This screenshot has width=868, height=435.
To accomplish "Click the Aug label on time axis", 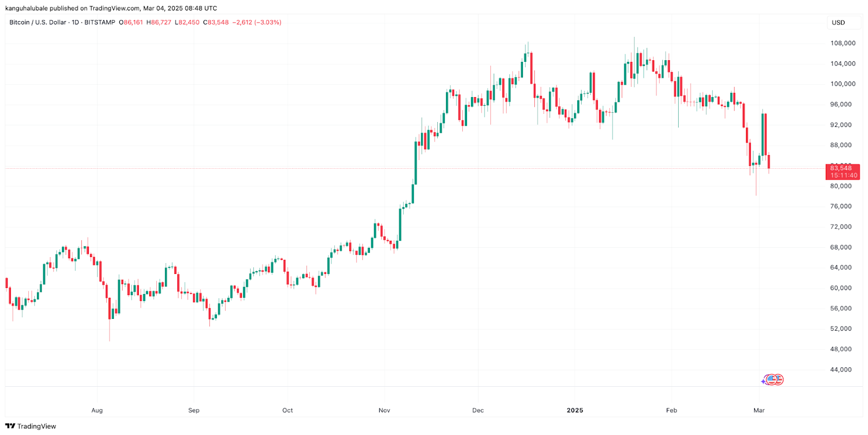I will (97, 411).
